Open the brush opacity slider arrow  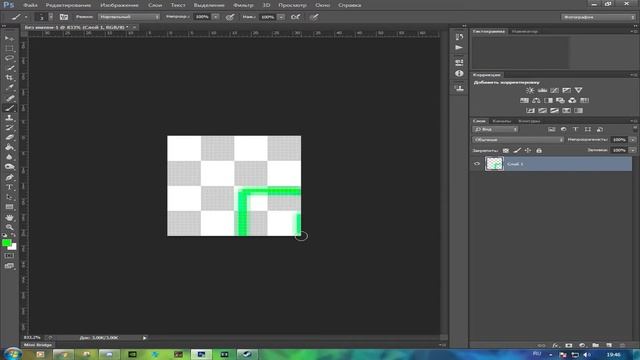click(216, 17)
